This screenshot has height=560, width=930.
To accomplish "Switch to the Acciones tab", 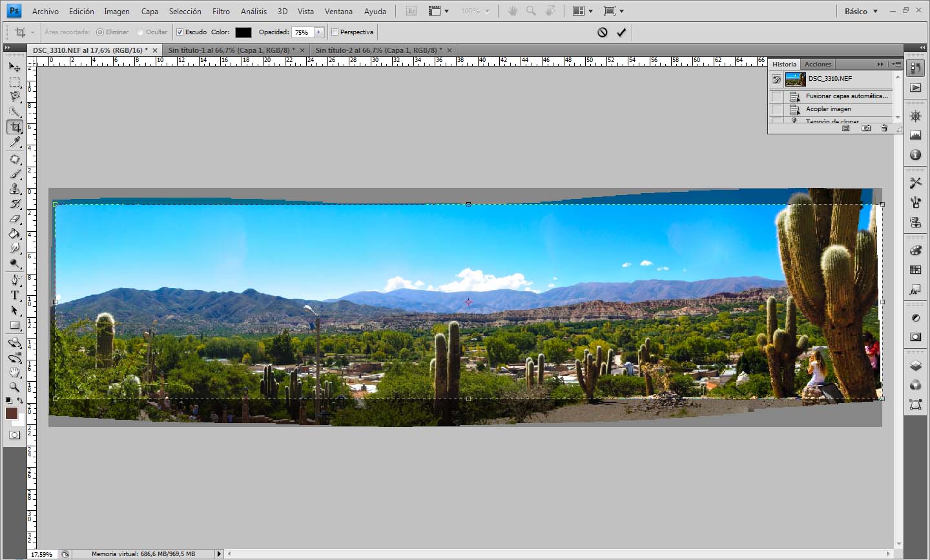I will [x=818, y=64].
